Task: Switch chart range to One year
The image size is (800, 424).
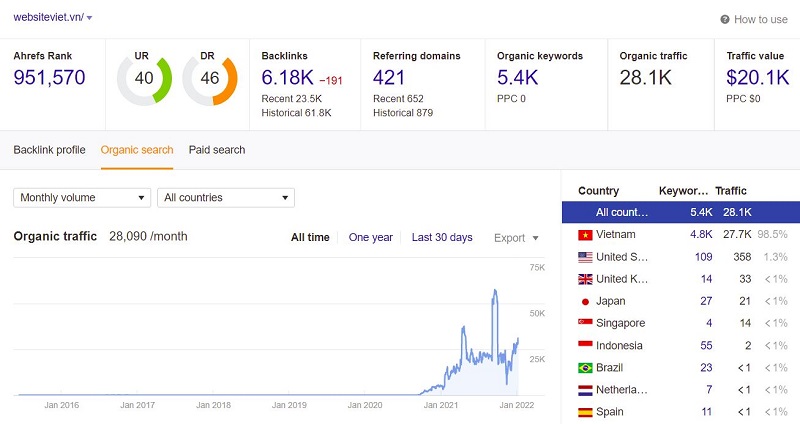Action: tap(370, 237)
